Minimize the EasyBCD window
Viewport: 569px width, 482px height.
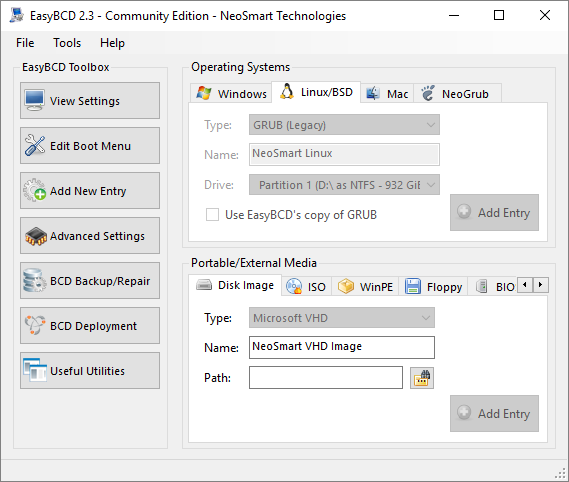point(454,15)
